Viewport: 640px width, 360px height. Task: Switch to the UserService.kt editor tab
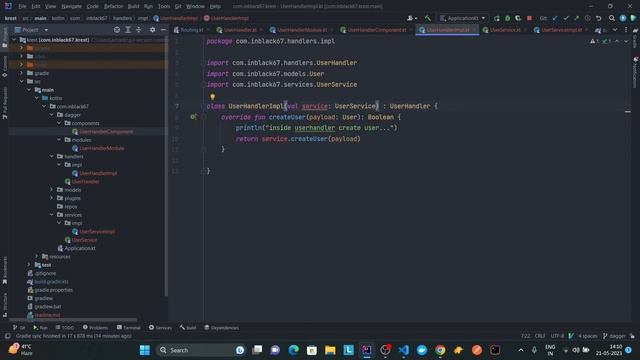504,30
